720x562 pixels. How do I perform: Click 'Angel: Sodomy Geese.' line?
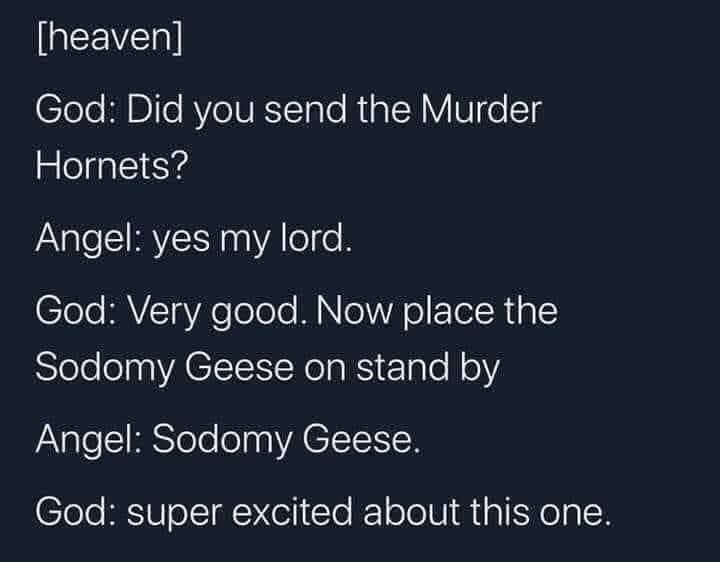tap(228, 439)
